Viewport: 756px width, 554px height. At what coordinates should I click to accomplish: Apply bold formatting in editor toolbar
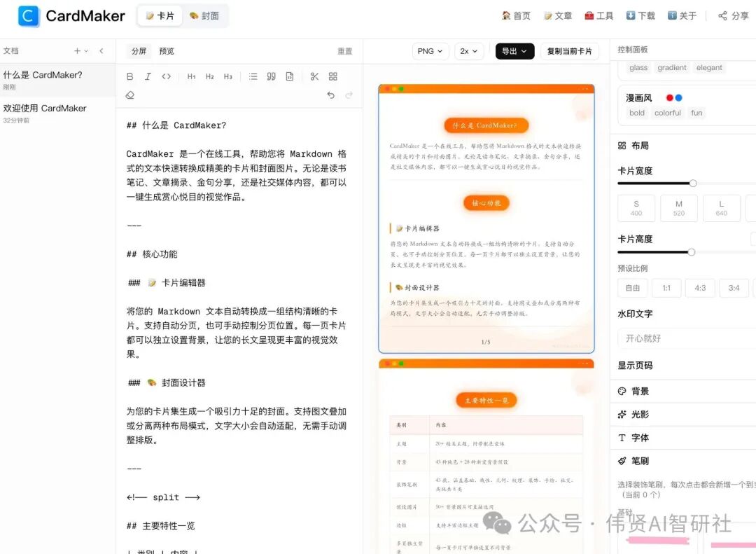[x=129, y=76]
